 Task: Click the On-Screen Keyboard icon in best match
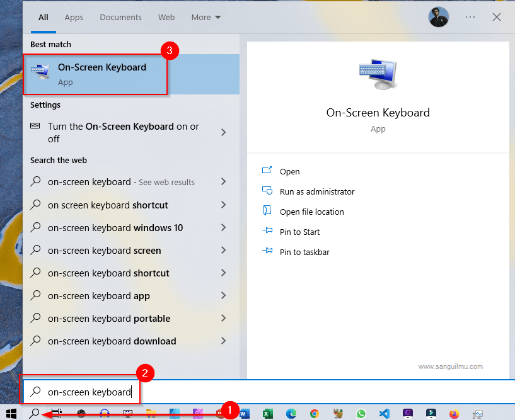coord(40,72)
